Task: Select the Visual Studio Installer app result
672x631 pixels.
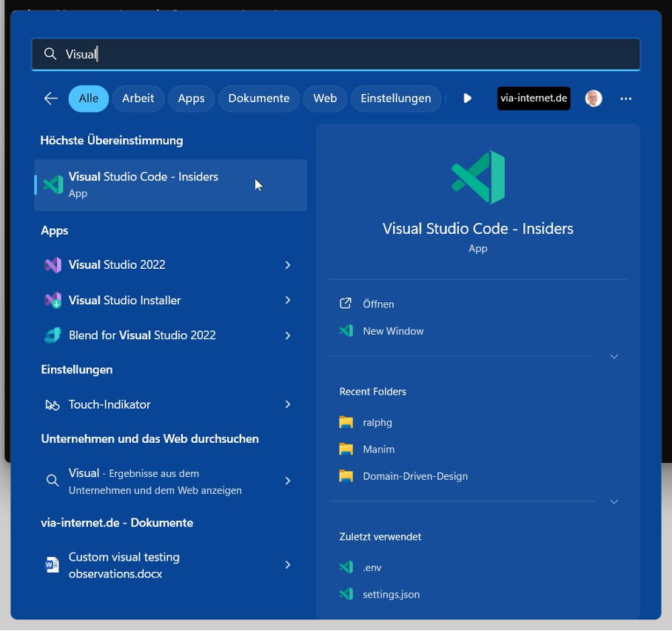Action: [x=170, y=300]
